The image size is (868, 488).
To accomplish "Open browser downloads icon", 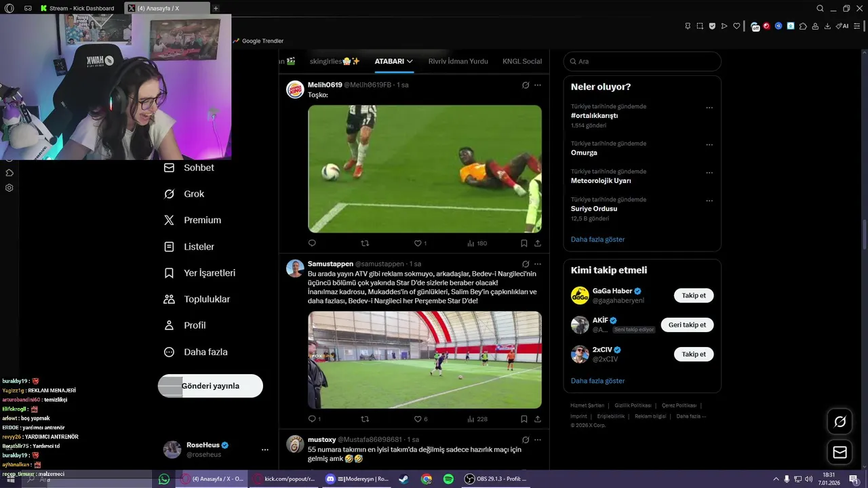I will click(x=827, y=26).
